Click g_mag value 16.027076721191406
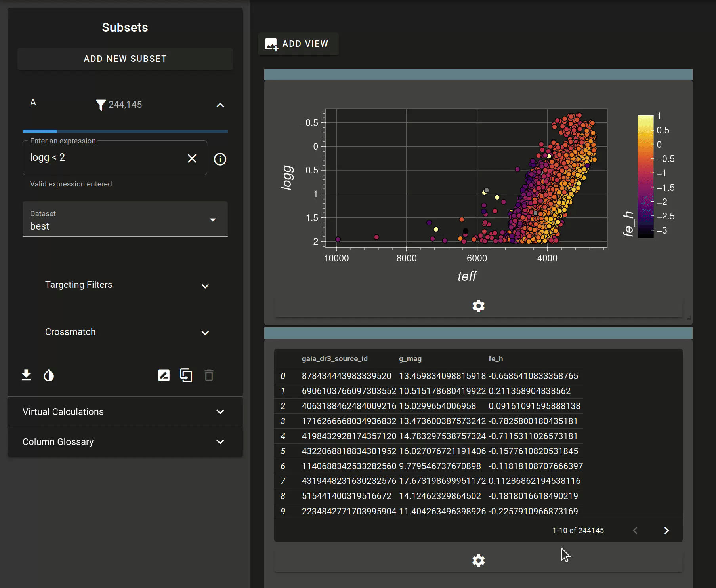This screenshot has height=588, width=716. click(x=442, y=451)
